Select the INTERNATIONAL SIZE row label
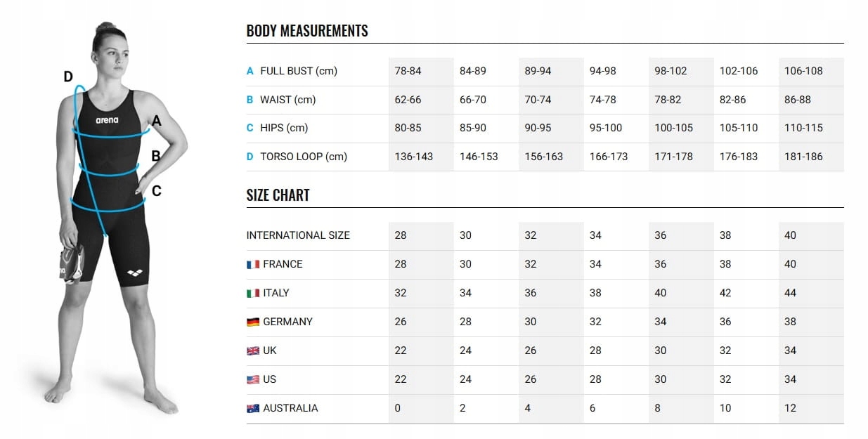Viewport: 868px width, 439px height. coord(298,235)
